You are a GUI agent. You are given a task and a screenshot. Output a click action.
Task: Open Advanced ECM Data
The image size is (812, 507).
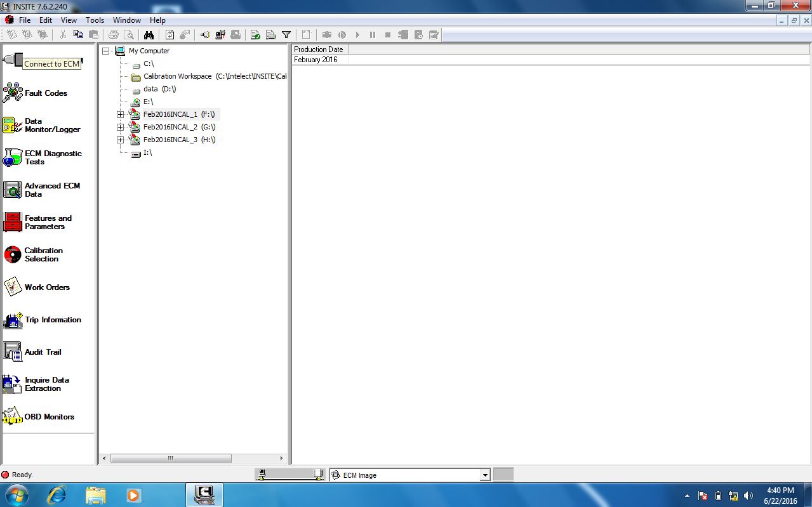pos(42,190)
